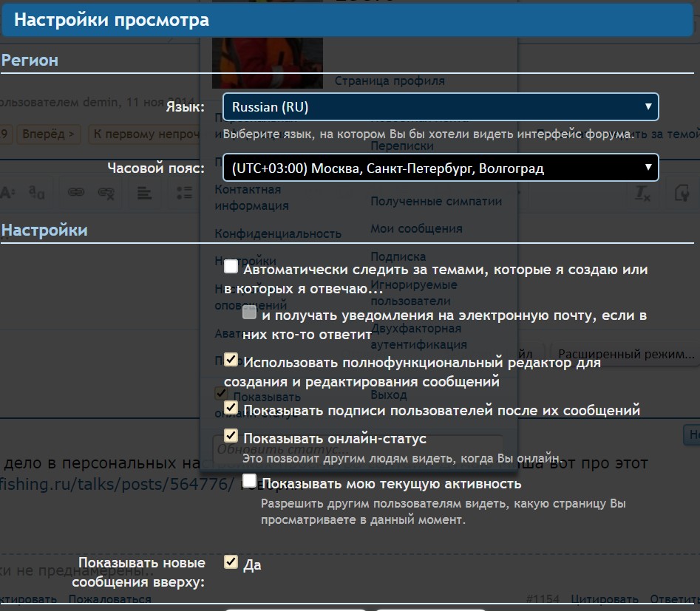Image resolution: width=700 pixels, height=611 pixels.
Task: Click the unlink icon in editor toolbar
Action: coord(106,193)
